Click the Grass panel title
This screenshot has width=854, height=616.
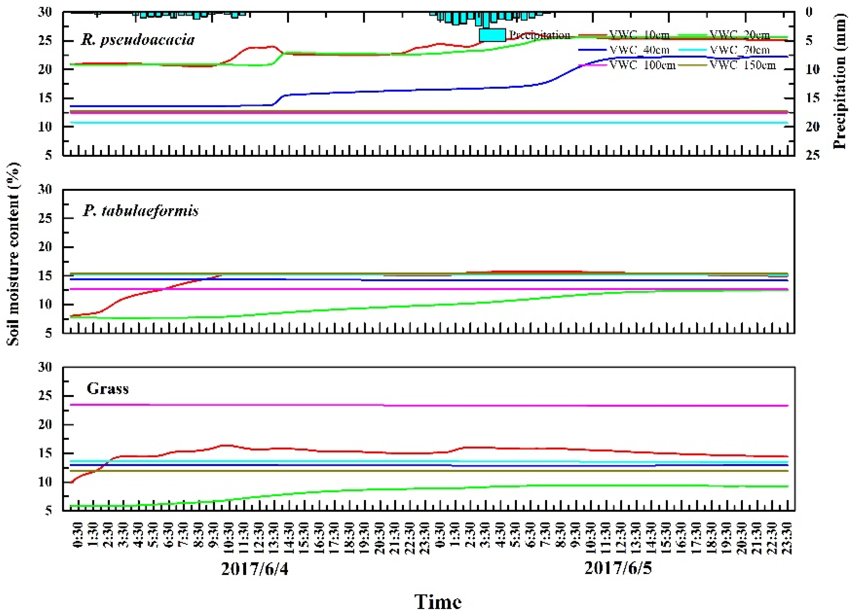[x=108, y=388]
